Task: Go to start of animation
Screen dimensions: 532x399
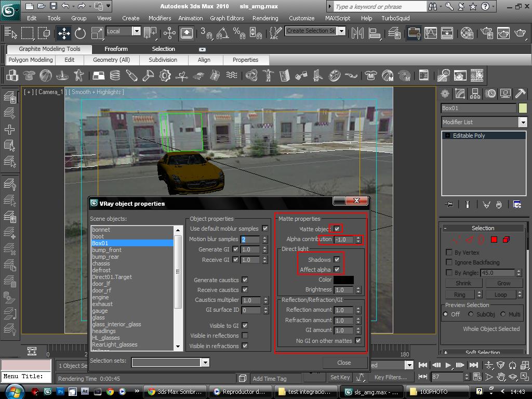Action: (423, 365)
